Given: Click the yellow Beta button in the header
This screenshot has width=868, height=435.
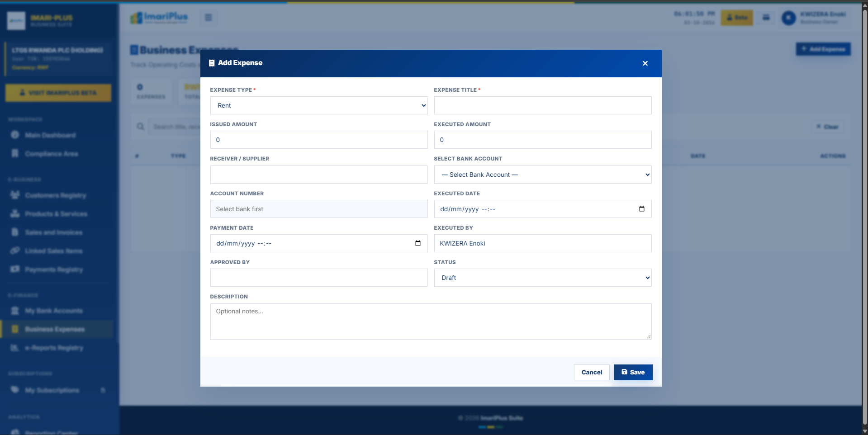Looking at the screenshot, I should coord(737,18).
